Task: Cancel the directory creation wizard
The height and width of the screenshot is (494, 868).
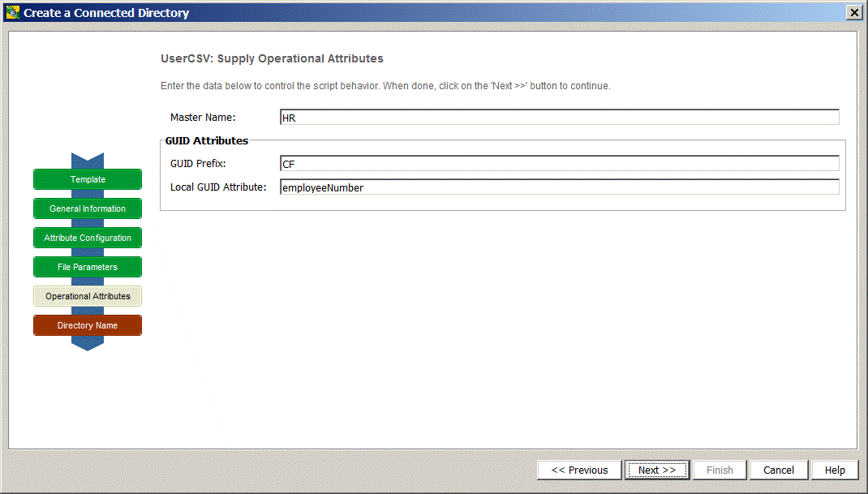Action: click(778, 470)
